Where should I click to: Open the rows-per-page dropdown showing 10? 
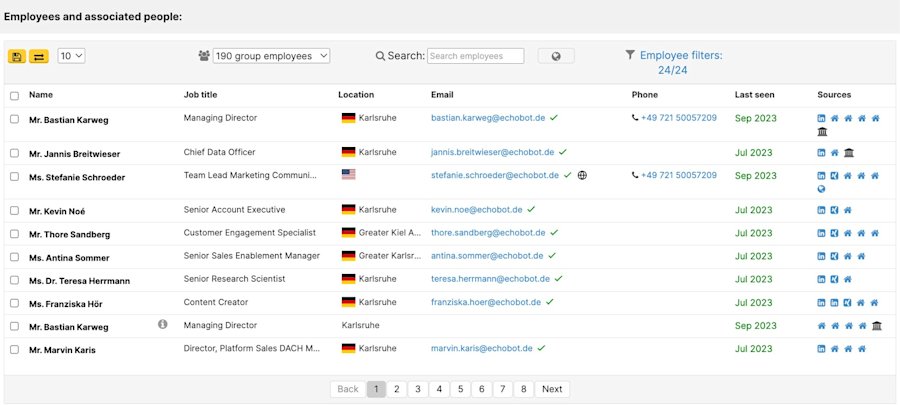click(72, 56)
